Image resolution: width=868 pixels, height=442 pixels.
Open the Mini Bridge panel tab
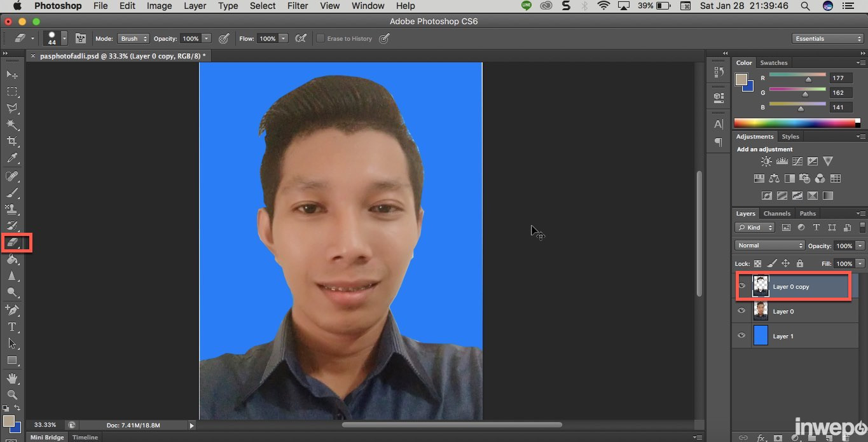[x=47, y=438]
